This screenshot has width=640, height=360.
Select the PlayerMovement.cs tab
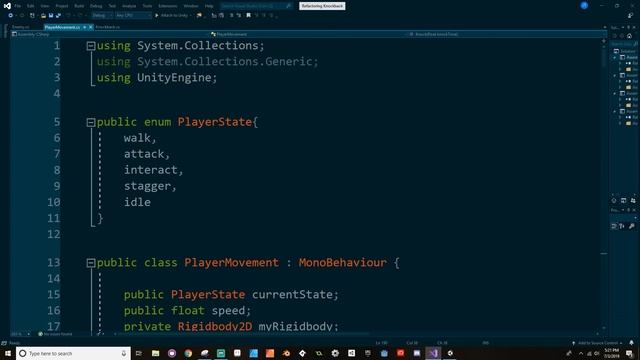(x=62, y=27)
